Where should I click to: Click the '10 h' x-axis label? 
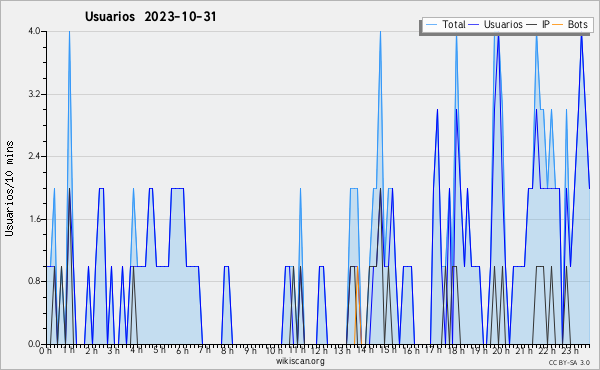tap(274, 351)
